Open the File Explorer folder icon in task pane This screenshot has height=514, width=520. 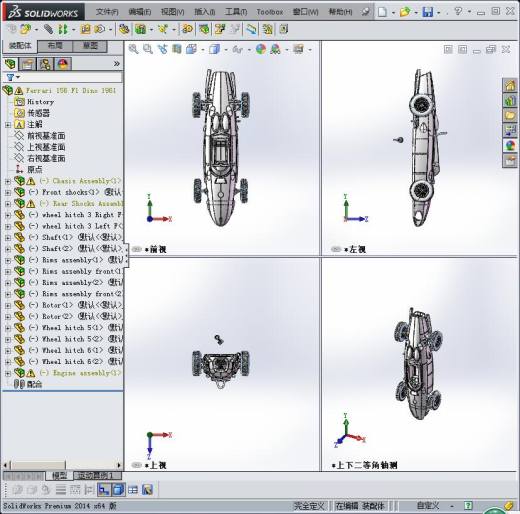[x=510, y=116]
